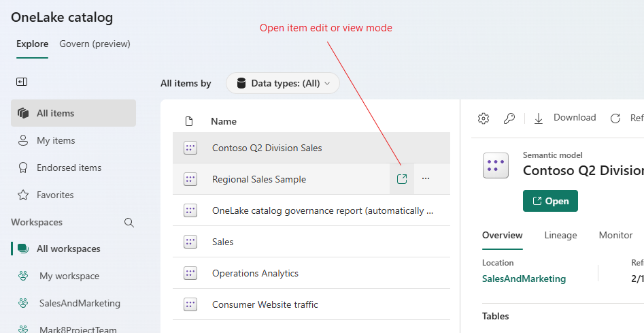Screen dimensions: 644x333
Task: Select My items in sidebar
Action: 56,140
